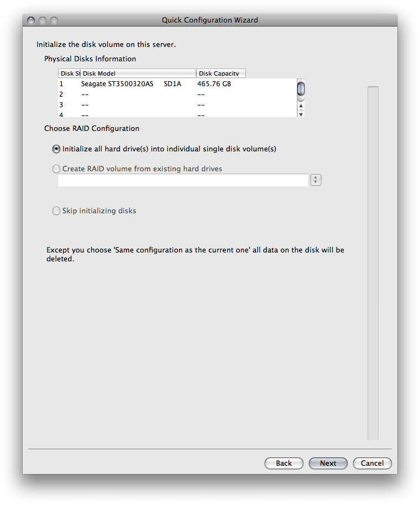420x505 pixels.
Task: Click the Disk St column header
Action: click(69, 73)
